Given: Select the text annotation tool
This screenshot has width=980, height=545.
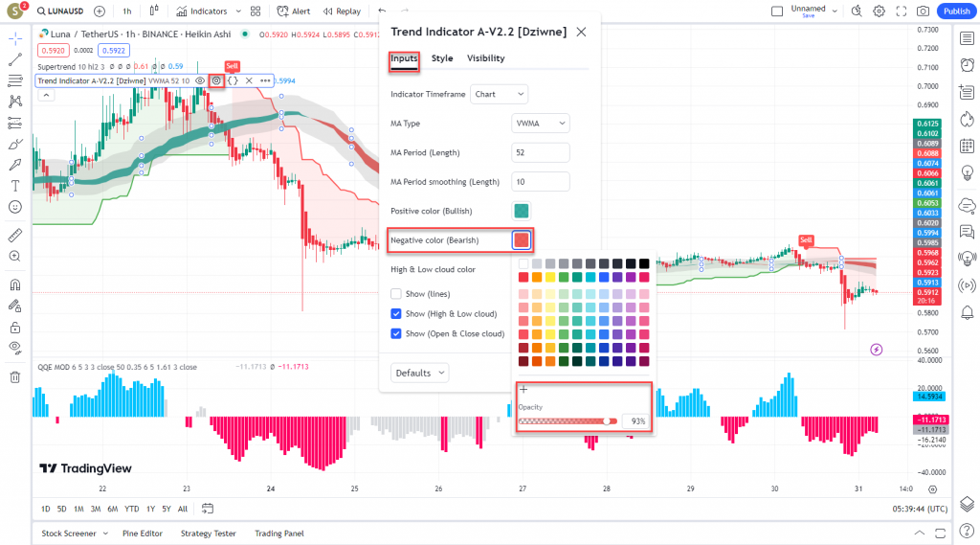Looking at the screenshot, I should pyautogui.click(x=15, y=186).
